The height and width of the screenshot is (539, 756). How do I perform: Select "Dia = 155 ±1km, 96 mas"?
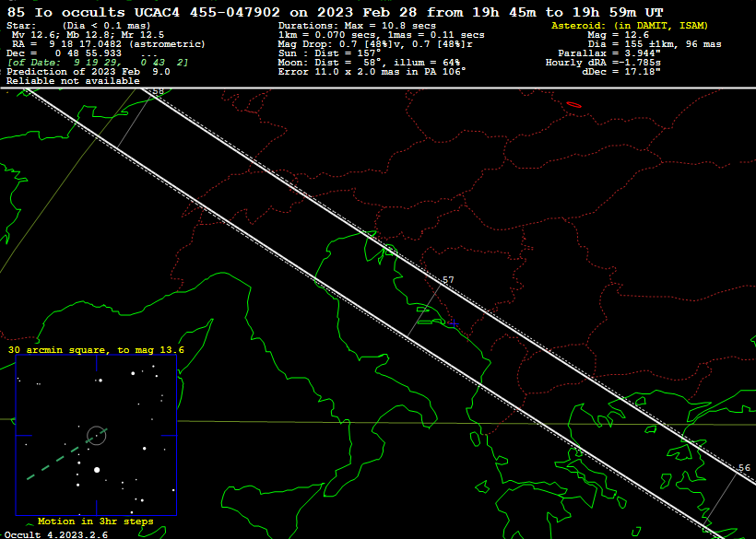[655, 44]
